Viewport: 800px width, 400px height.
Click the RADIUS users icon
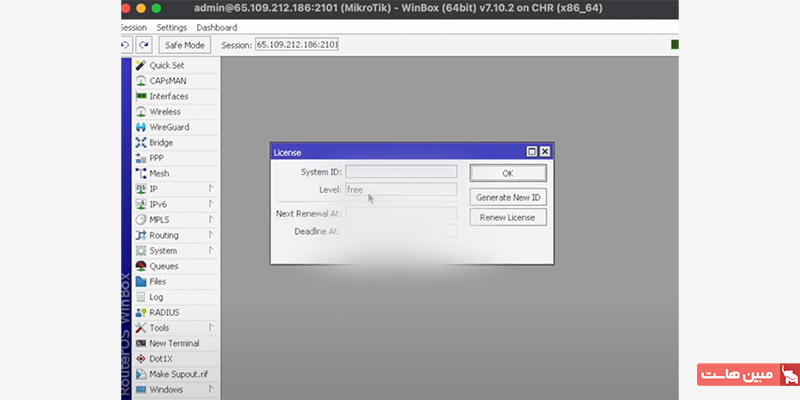141,312
